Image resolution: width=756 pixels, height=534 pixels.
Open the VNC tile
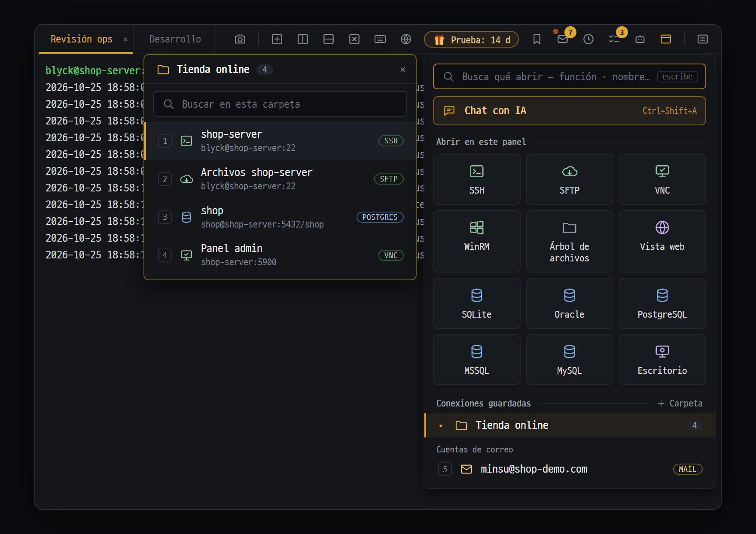point(662,179)
